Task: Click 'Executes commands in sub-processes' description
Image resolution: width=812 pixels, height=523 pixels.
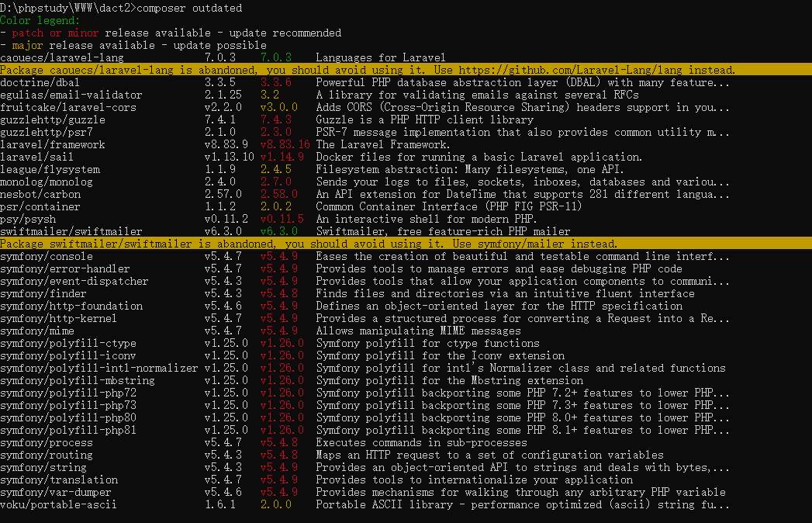Action: click(422, 443)
